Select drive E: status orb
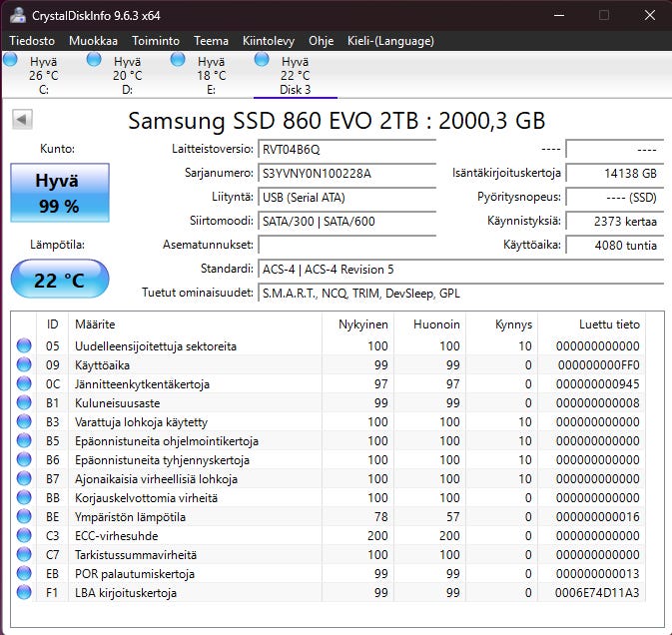 pos(179,61)
